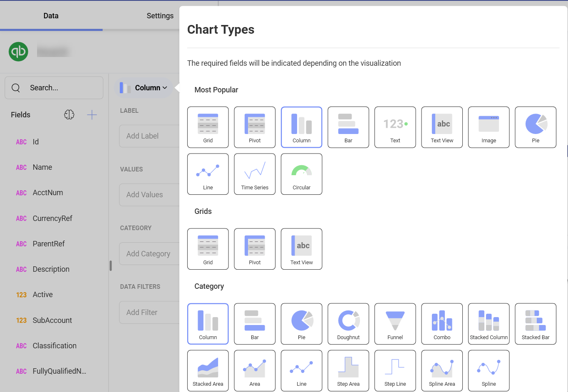
Task: Select the Combo chart type
Action: (442, 324)
